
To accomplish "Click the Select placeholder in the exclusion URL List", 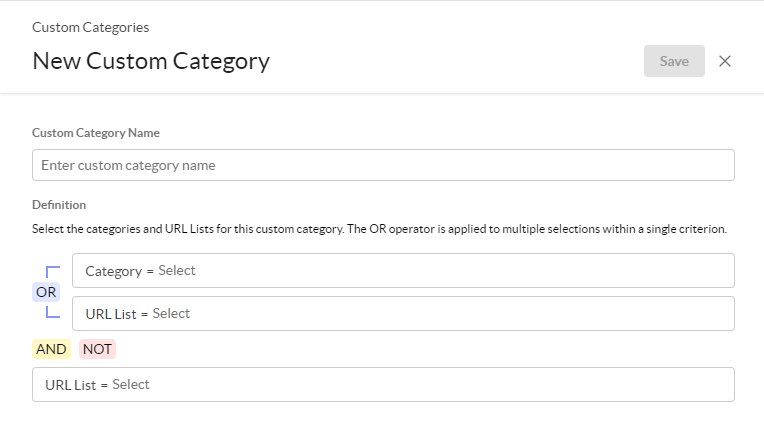I will 131,384.
